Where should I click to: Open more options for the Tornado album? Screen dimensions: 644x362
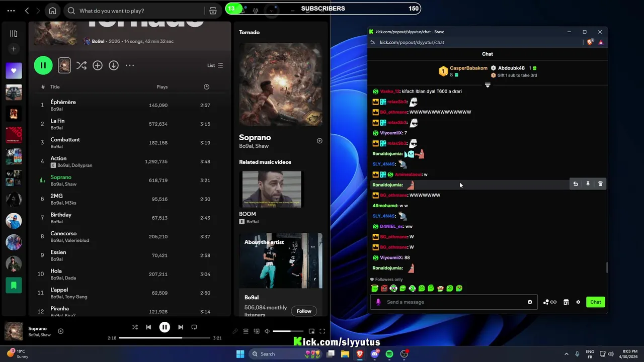(x=130, y=65)
